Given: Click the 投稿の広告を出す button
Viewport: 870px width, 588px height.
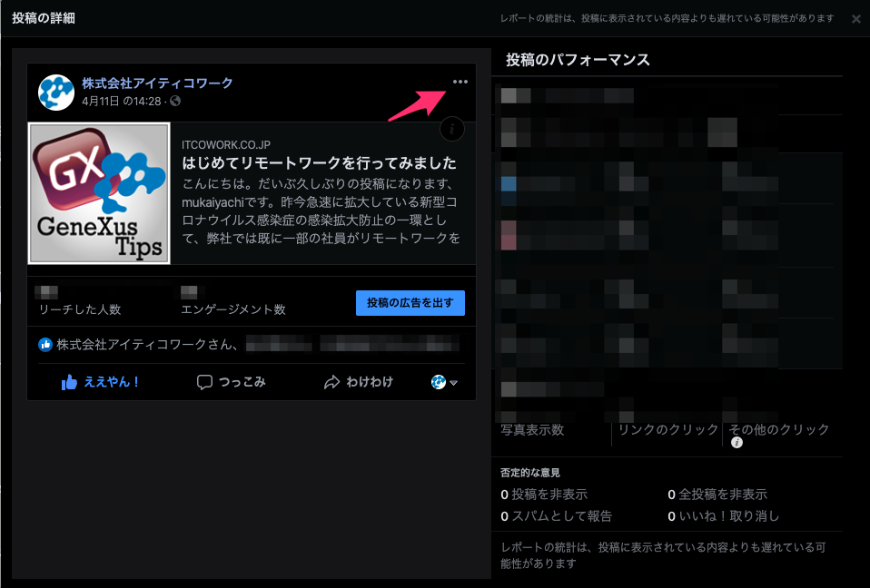Looking at the screenshot, I should pyautogui.click(x=410, y=302).
